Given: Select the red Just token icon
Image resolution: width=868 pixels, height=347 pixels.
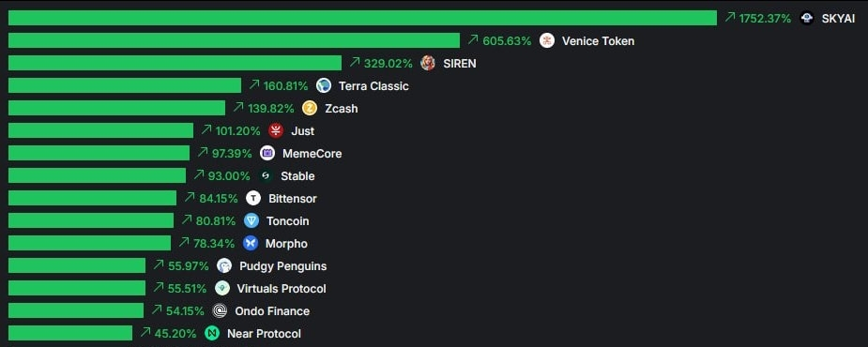Looking at the screenshot, I should (276, 130).
